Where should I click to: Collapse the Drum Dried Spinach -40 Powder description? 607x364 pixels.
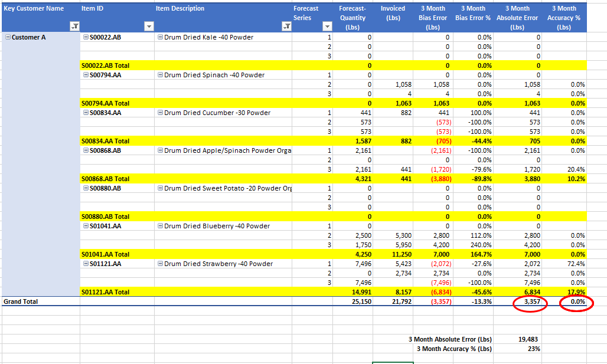click(160, 75)
